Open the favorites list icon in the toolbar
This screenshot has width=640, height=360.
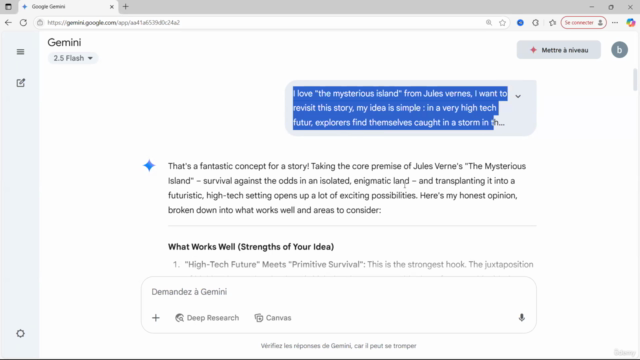point(552,22)
